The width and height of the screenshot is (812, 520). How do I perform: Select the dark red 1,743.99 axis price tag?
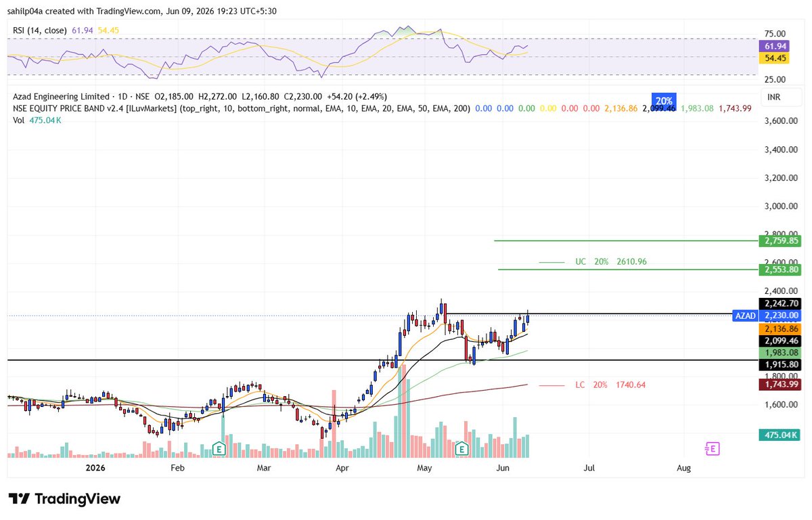780,384
